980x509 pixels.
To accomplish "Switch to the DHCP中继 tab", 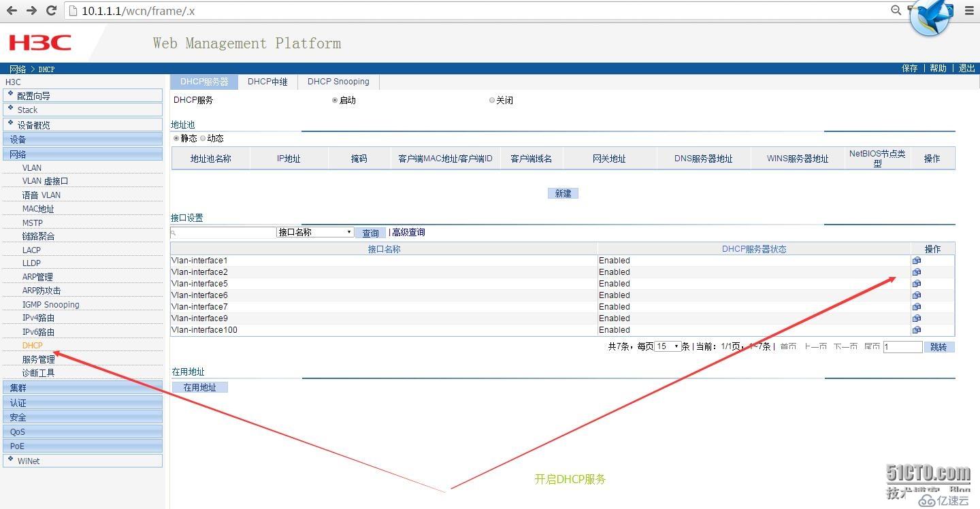I will (x=267, y=82).
